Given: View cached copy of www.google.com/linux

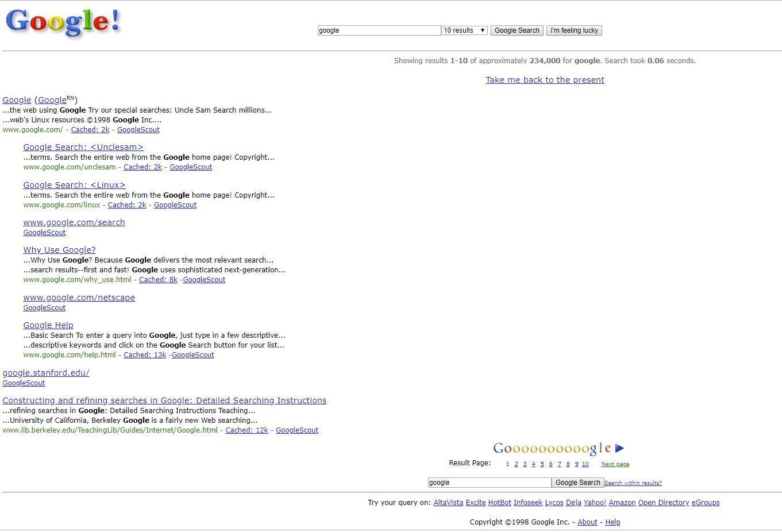Looking at the screenshot, I should (x=127, y=205).
